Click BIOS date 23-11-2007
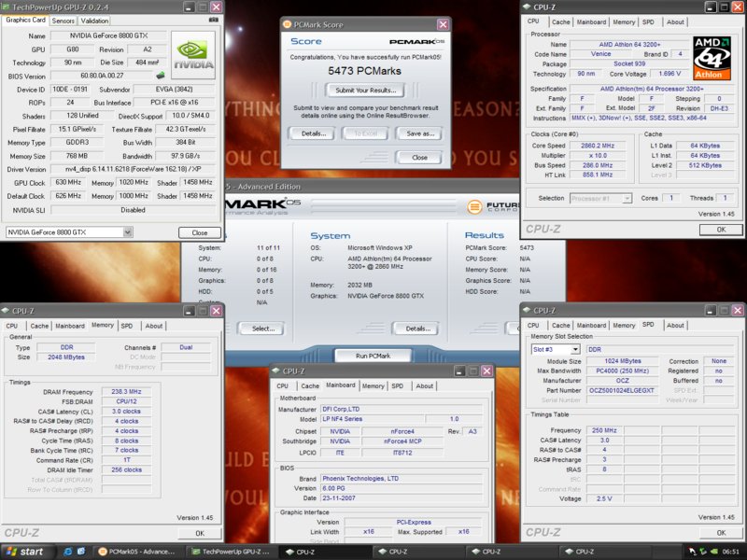The width and height of the screenshot is (747, 560). coord(402,498)
